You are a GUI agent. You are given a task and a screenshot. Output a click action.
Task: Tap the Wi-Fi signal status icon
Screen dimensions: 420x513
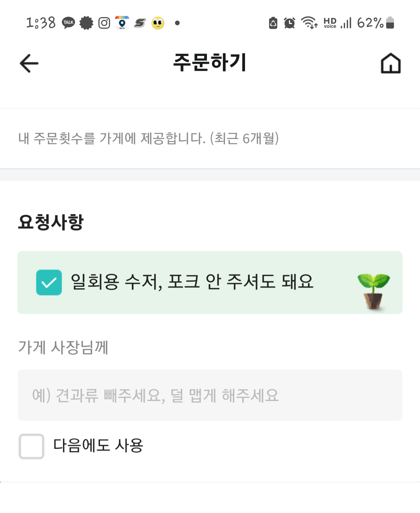(310, 23)
